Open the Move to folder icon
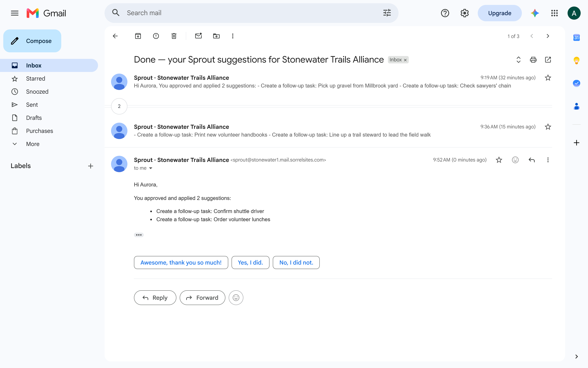Viewport: 588px width, 368px height. pyautogui.click(x=216, y=36)
